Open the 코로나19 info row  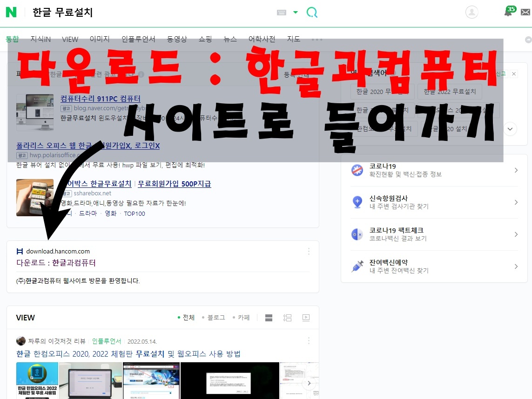(x=434, y=170)
